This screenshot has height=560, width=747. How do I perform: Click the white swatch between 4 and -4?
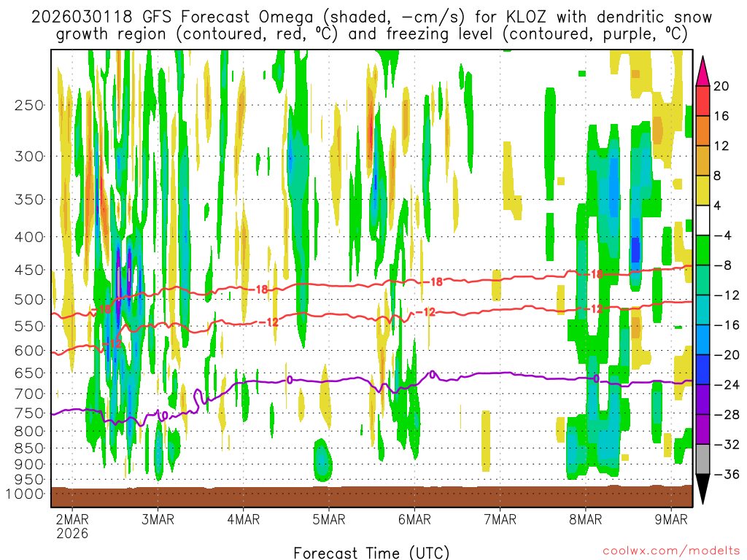pos(703,220)
